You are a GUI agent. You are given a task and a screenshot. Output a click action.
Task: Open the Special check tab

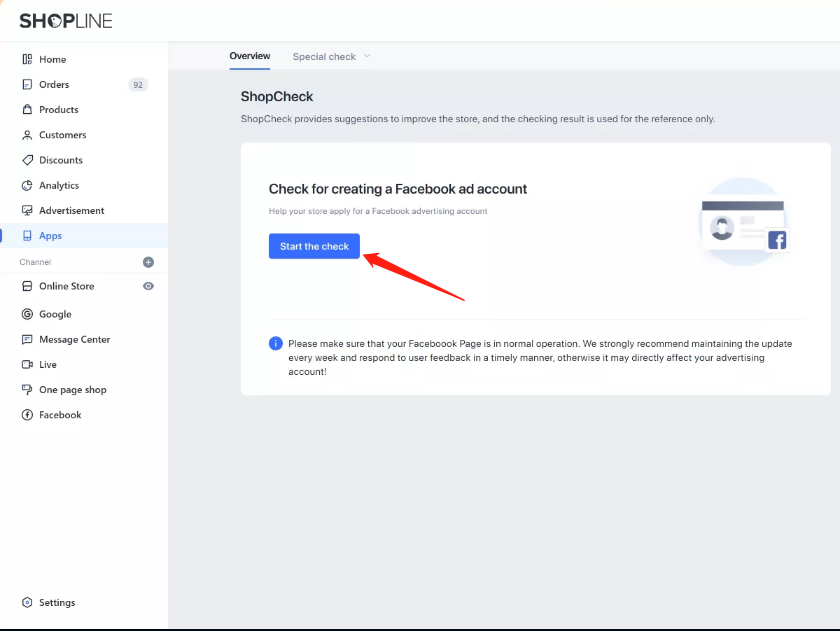pyautogui.click(x=324, y=57)
